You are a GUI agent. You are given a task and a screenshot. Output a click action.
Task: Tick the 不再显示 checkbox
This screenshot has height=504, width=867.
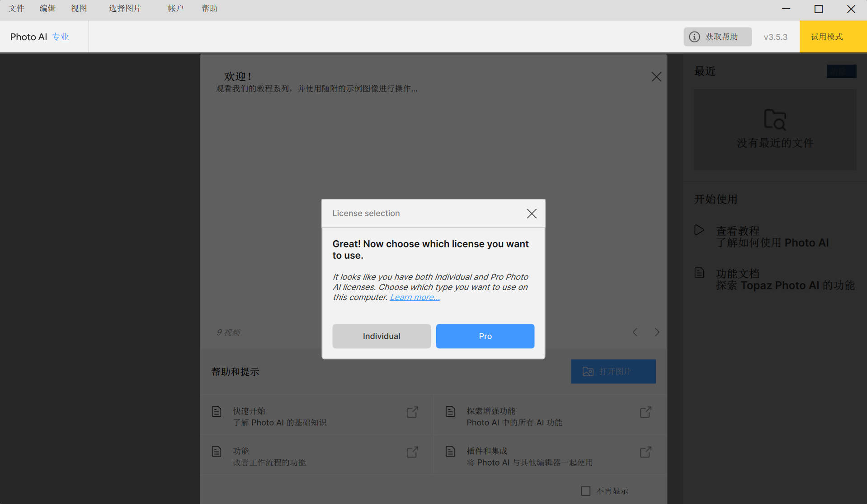[585, 491]
